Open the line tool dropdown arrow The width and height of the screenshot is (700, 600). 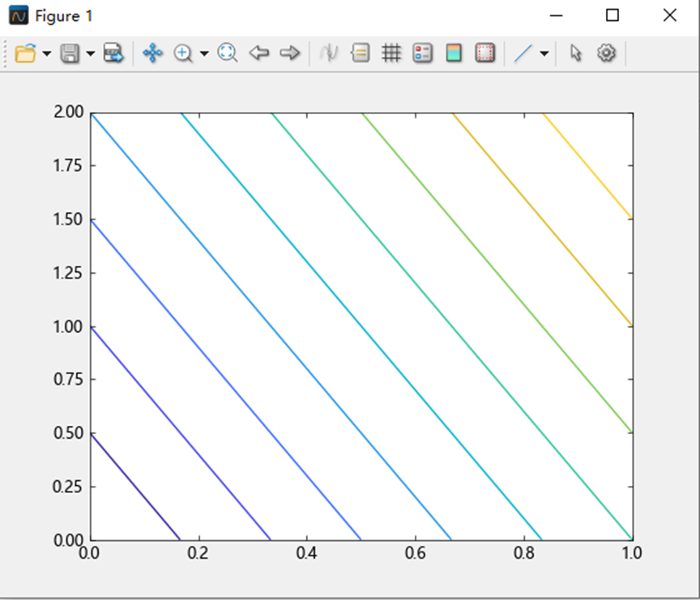coord(544,53)
